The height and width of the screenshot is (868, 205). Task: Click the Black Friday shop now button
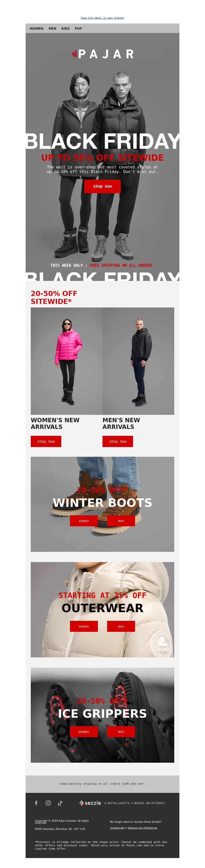(x=102, y=186)
